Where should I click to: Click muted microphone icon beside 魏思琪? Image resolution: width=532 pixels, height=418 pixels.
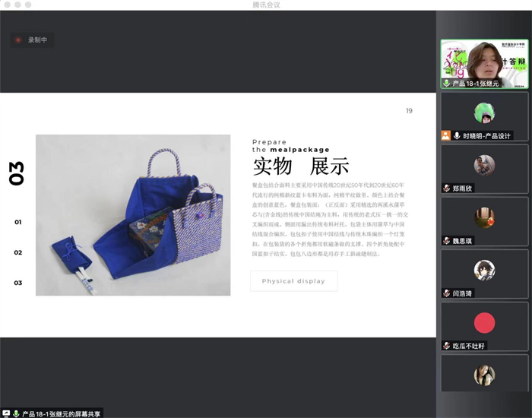446,241
